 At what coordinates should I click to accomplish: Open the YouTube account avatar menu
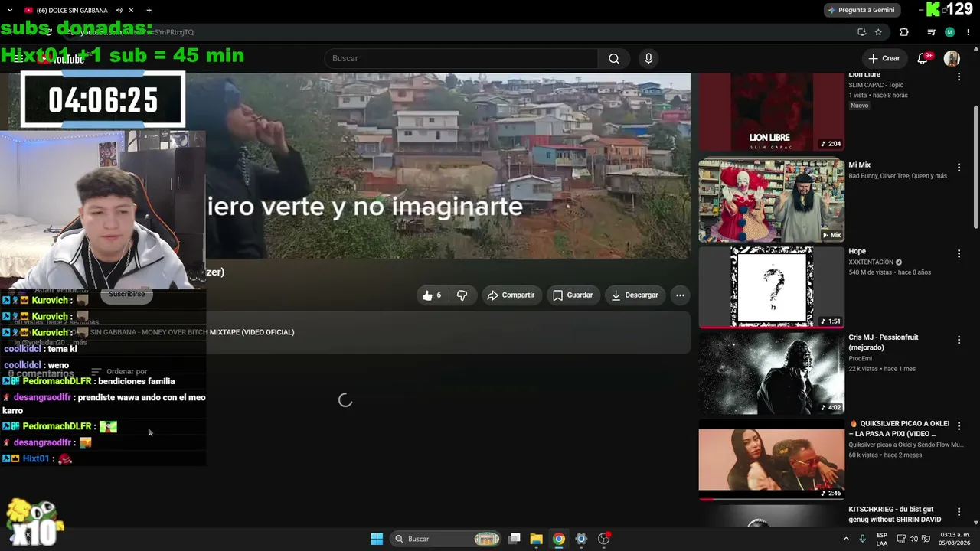[x=952, y=59]
